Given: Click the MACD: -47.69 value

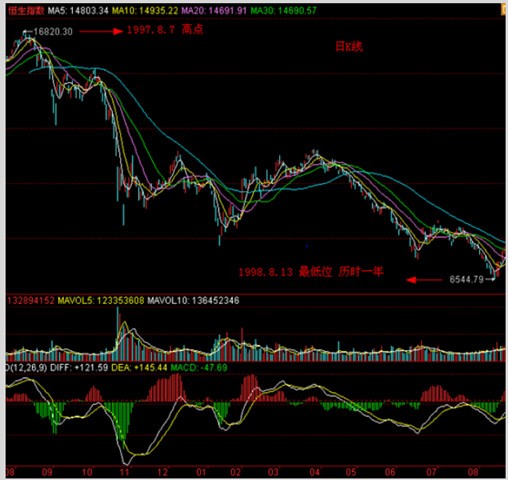Looking at the screenshot, I should click(199, 368).
